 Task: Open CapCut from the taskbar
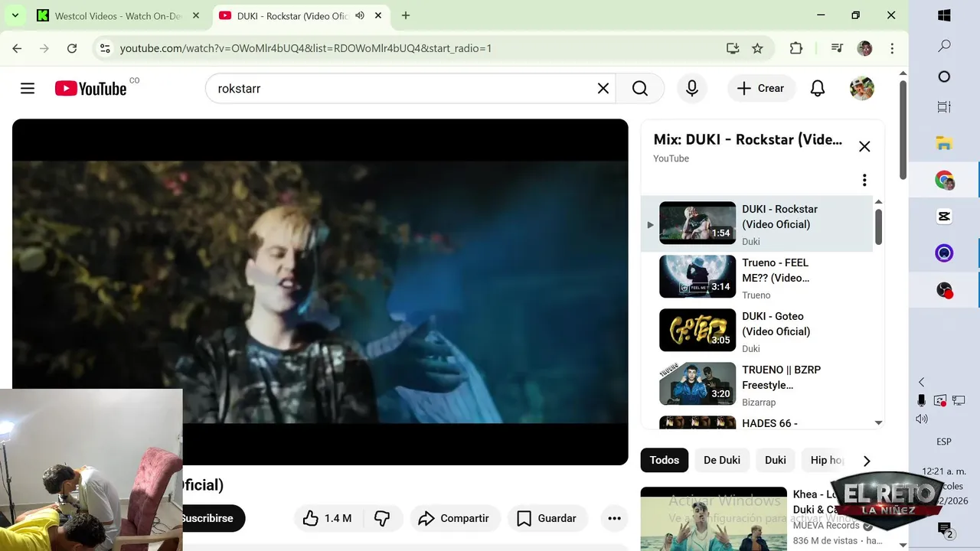(x=944, y=217)
